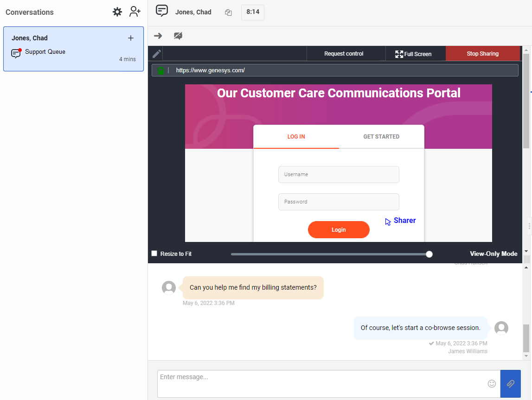This screenshot has height=400, width=532.
Task: Open the Conversations settings gear
Action: tap(117, 12)
